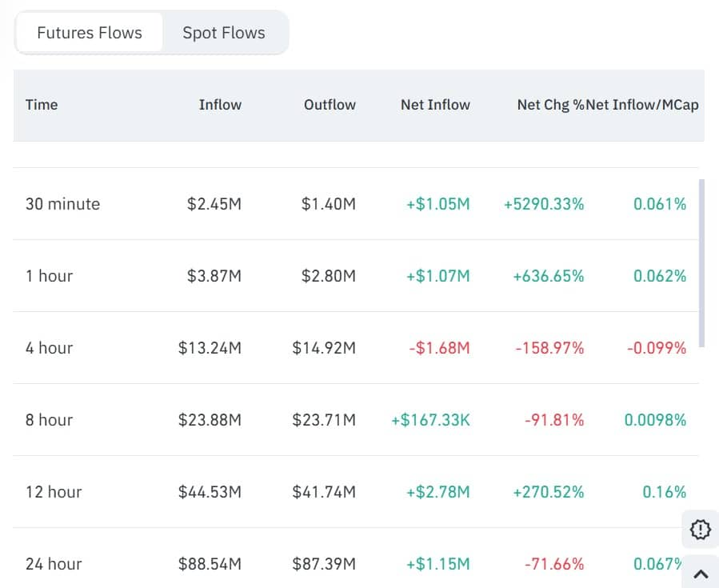Sort the table by Time column
The image size is (719, 588).
pyautogui.click(x=42, y=105)
